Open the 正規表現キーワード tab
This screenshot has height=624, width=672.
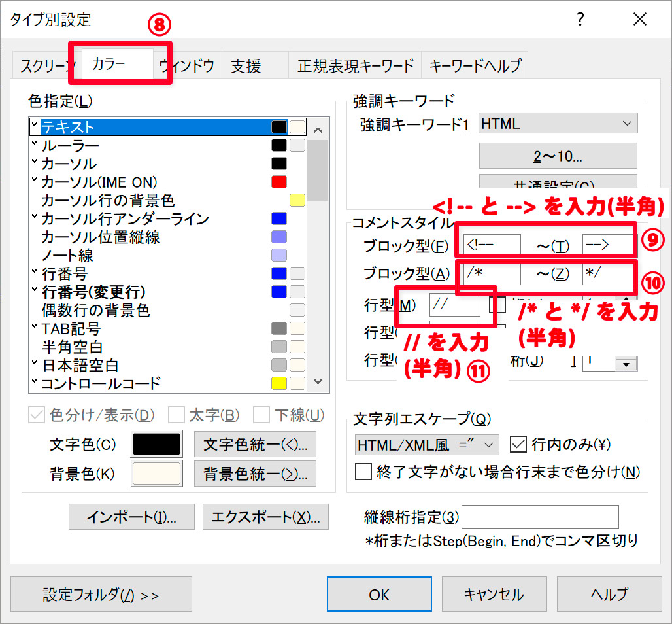tap(356, 66)
